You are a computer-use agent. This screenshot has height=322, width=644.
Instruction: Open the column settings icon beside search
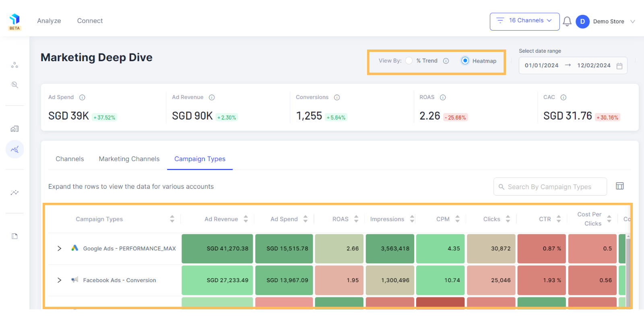(x=620, y=186)
